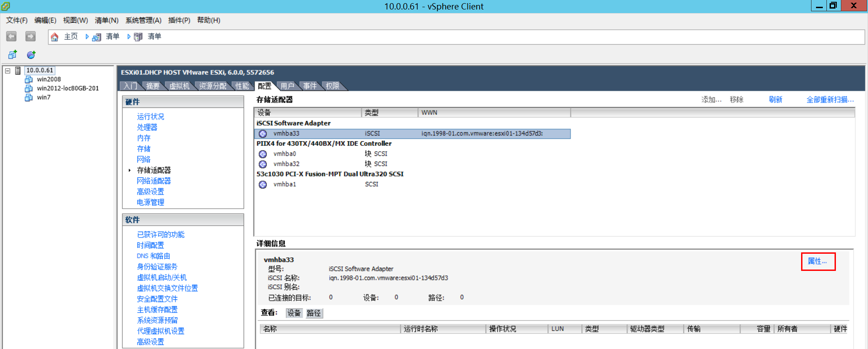The height and width of the screenshot is (349, 868).
Task: Click the vmhba33 adapter icon
Action: pos(263,134)
